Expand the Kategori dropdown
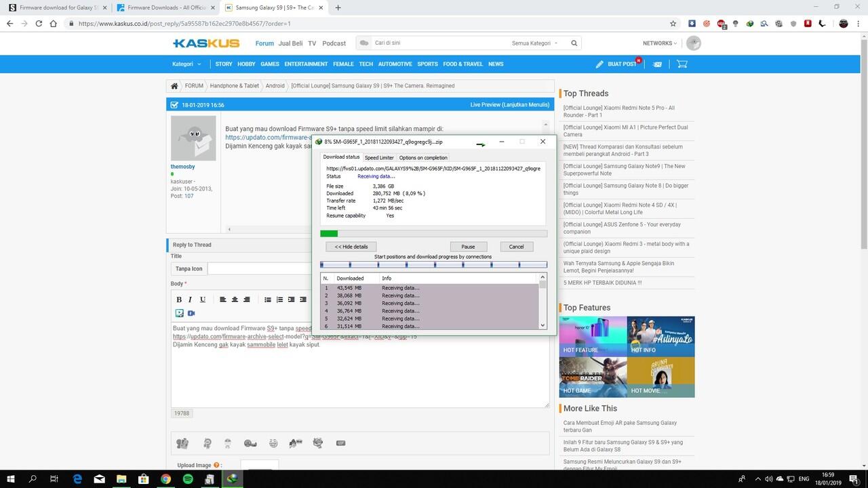868x488 pixels. click(186, 64)
